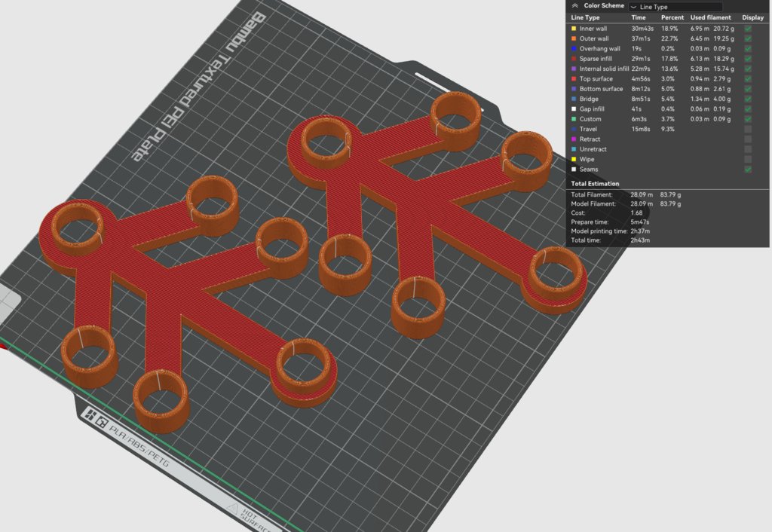Click the 'Line Type' column header
772x532 pixels.
point(585,17)
